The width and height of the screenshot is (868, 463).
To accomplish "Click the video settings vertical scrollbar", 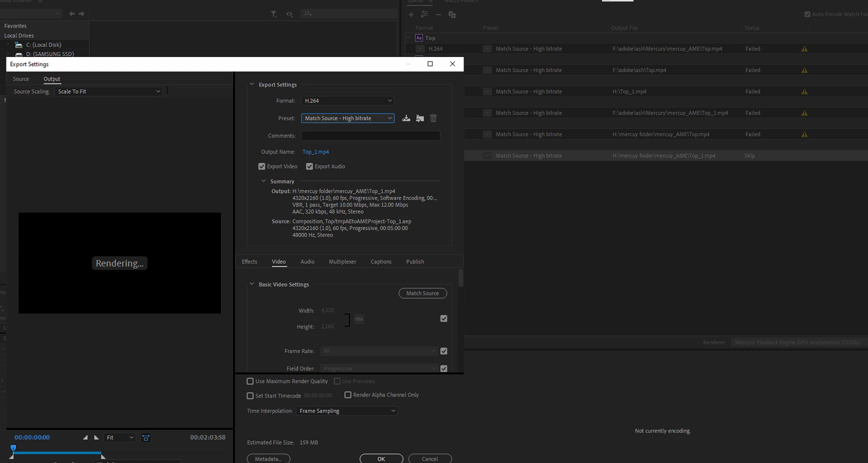I will click(x=460, y=278).
